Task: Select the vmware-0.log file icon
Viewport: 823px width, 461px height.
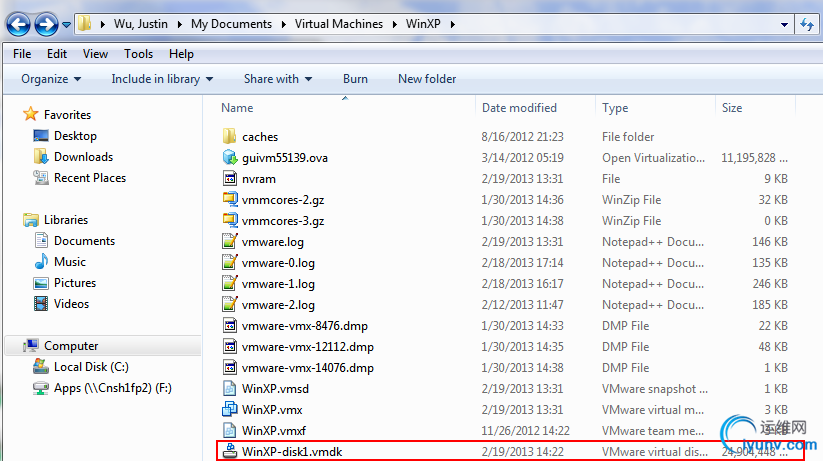Action: 229,263
